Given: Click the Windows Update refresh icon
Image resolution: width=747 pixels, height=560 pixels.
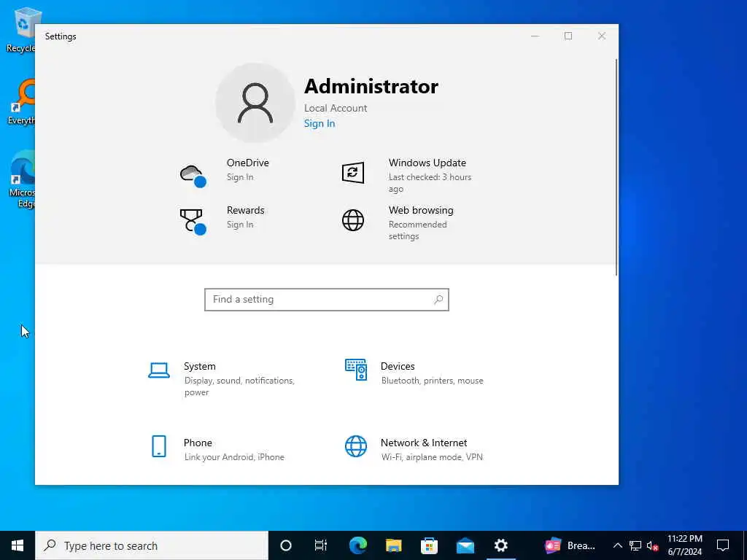Looking at the screenshot, I should tap(353, 172).
